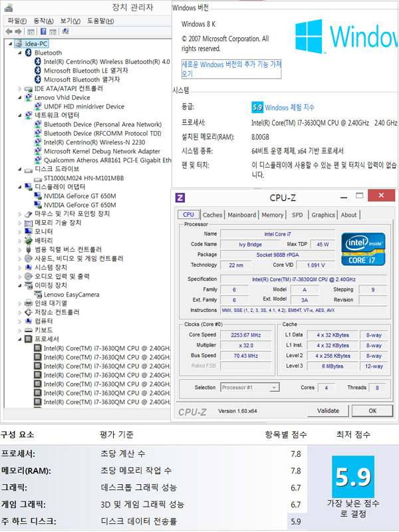
Task: Click the Lenovo Vhid Device category icon
Action: [x=29, y=97]
